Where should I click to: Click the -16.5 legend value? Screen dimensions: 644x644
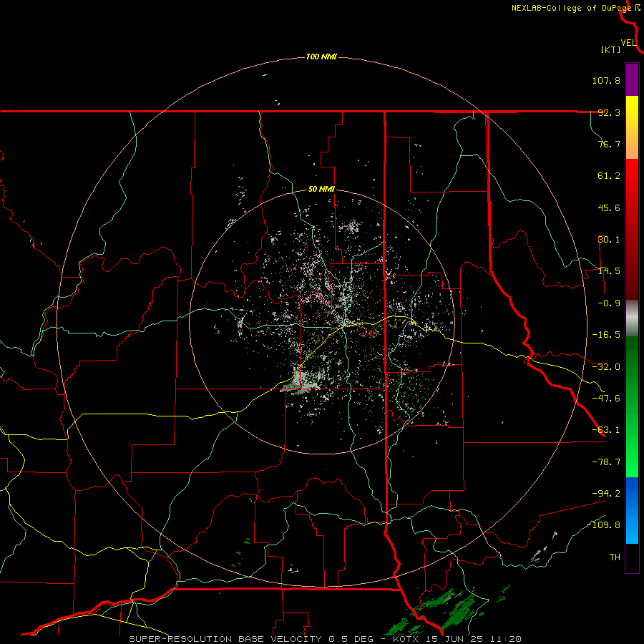click(606, 335)
